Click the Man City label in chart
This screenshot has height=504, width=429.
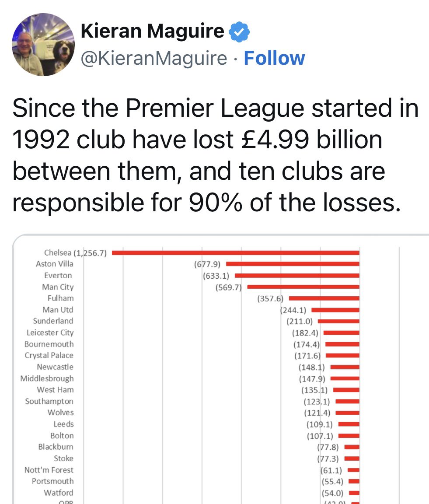coord(58,287)
